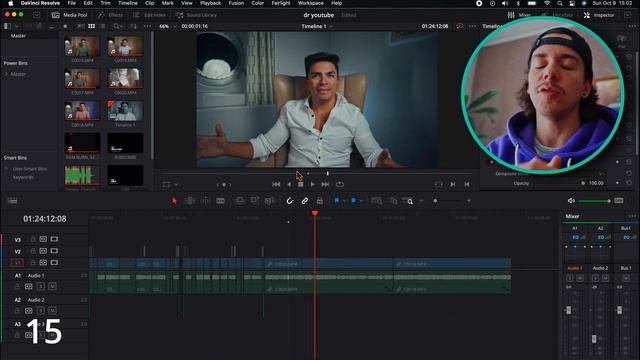Stop playback in the viewer

[x=300, y=184]
